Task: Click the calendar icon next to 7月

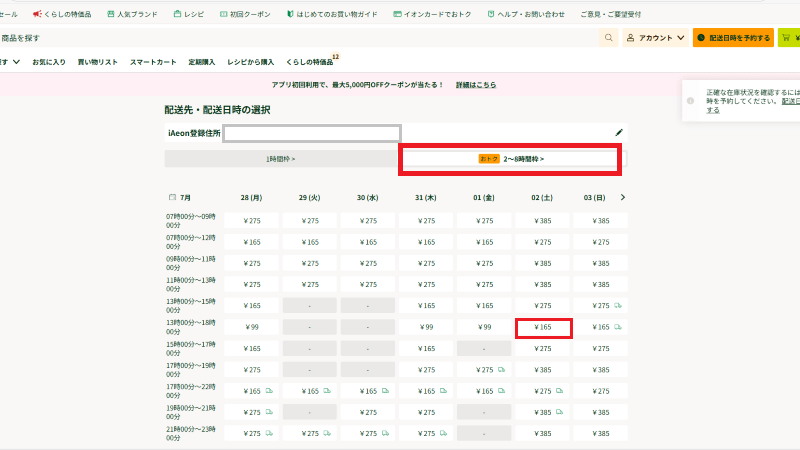Action: [172, 197]
